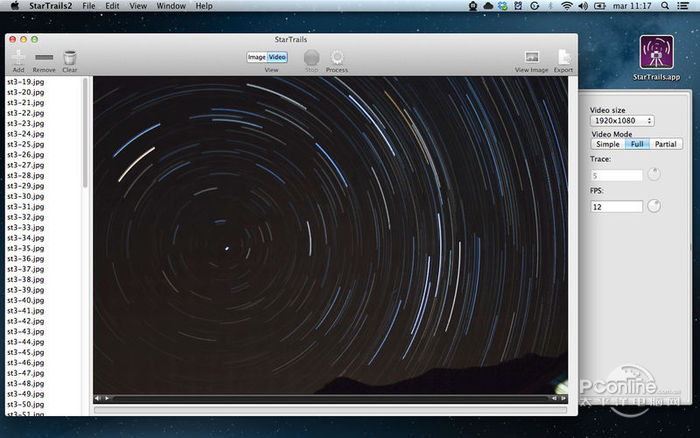Open the File menu
Viewport: 700px width, 438px height.
pyautogui.click(x=89, y=6)
